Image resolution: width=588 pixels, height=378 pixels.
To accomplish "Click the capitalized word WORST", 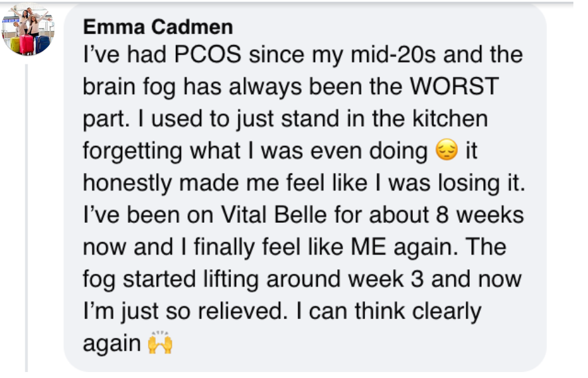I will [x=454, y=86].
